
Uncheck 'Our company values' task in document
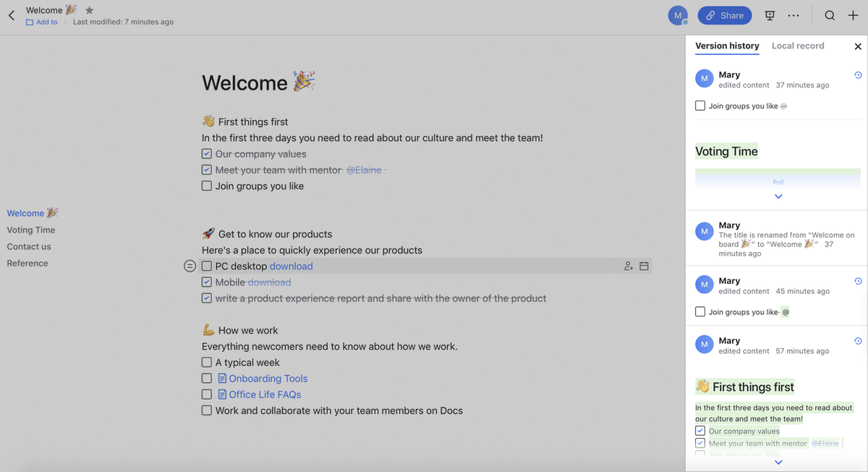click(x=207, y=154)
